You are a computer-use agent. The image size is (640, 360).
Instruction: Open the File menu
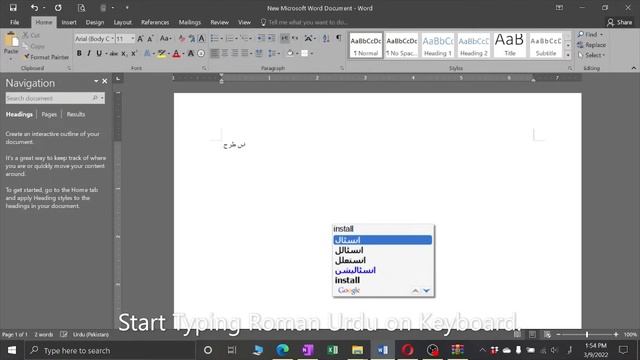15,22
